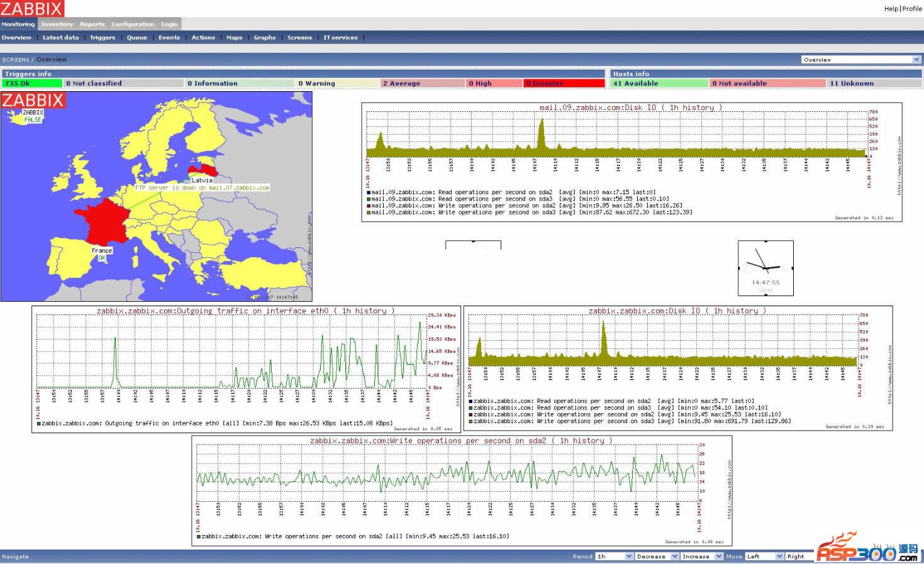Image resolution: width=924 pixels, height=564 pixels.
Task: Go to Latest data page
Action: pyautogui.click(x=60, y=38)
